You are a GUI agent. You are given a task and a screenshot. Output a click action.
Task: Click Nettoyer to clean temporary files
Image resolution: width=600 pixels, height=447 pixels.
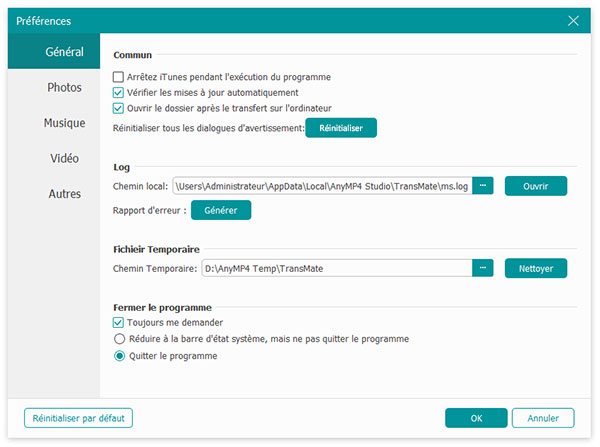(536, 268)
